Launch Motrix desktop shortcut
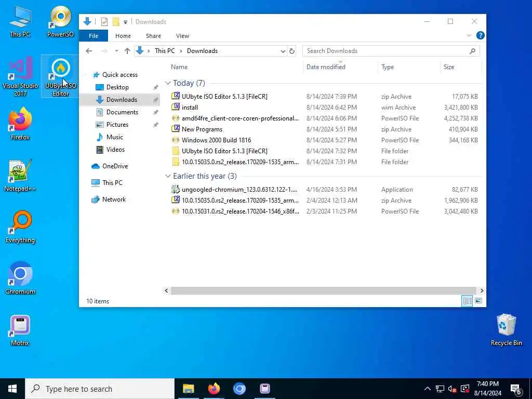 pyautogui.click(x=20, y=330)
